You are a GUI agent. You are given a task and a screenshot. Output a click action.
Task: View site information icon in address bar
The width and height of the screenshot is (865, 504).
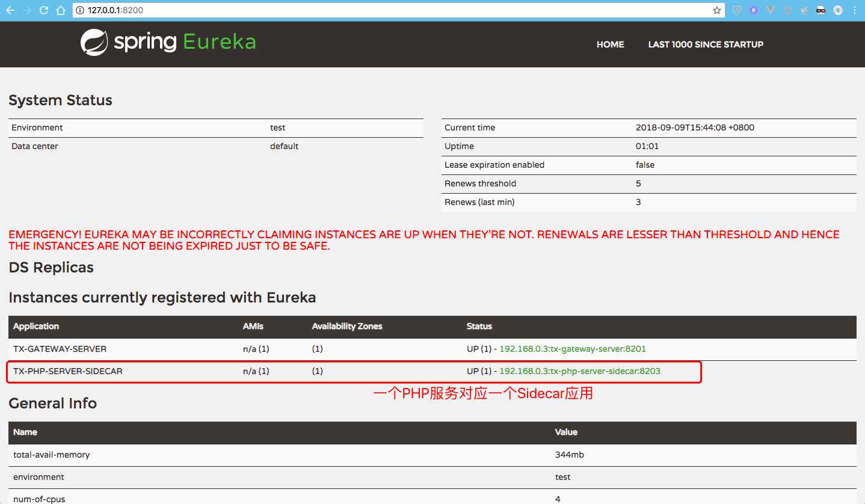81,10
